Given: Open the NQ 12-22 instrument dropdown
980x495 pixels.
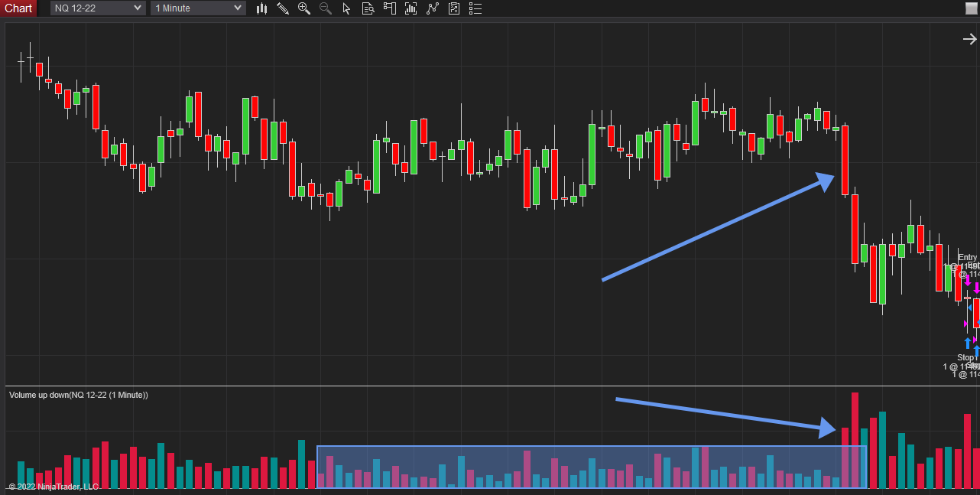Looking at the screenshot, I should tap(96, 8).
